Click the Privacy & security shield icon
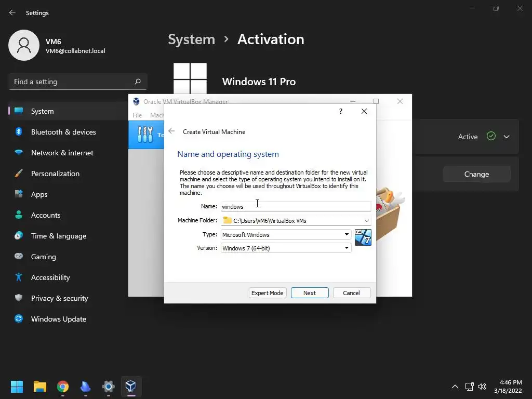This screenshot has width=532, height=399. pos(19,298)
